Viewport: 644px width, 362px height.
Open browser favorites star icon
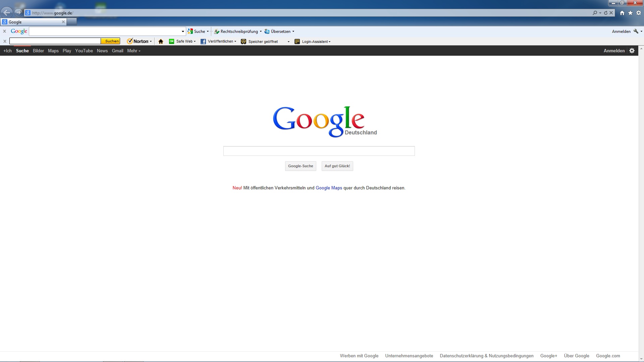point(630,13)
